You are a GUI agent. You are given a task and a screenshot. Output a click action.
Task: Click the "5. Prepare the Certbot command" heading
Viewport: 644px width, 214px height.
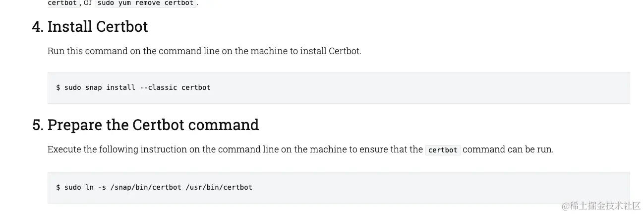point(145,125)
